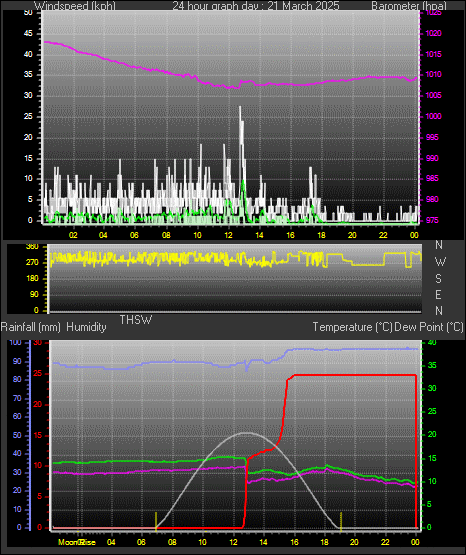Select the Barometer (hpa) axis title
Viewport: 466px width, 555px height.
(x=409, y=6)
